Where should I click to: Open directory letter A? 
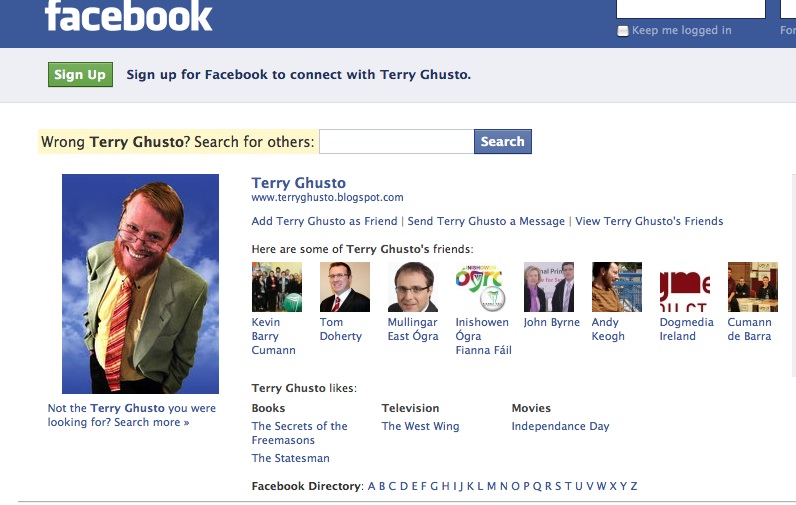pos(371,486)
